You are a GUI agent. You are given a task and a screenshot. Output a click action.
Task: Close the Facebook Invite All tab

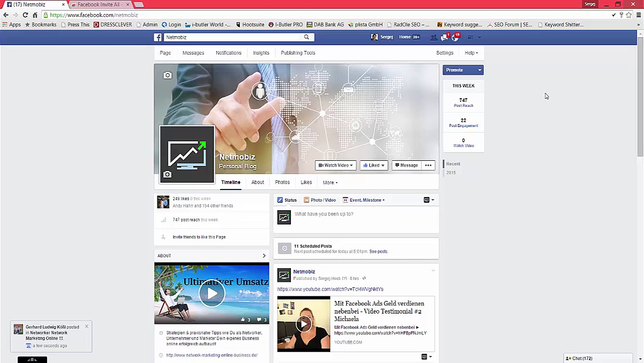[x=128, y=5]
